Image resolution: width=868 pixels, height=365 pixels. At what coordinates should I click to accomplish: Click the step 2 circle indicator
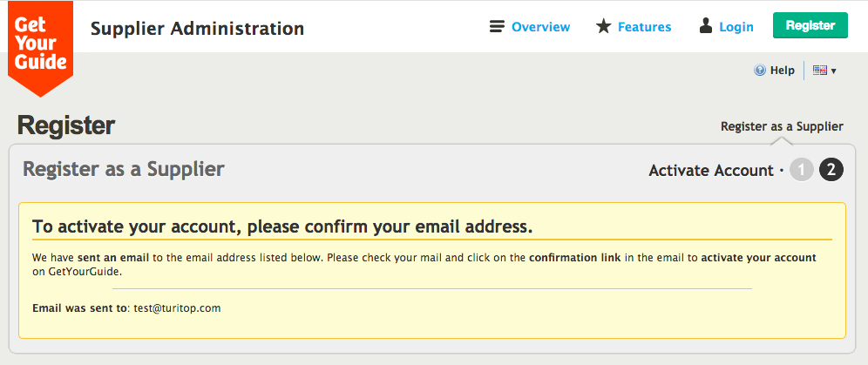831,170
